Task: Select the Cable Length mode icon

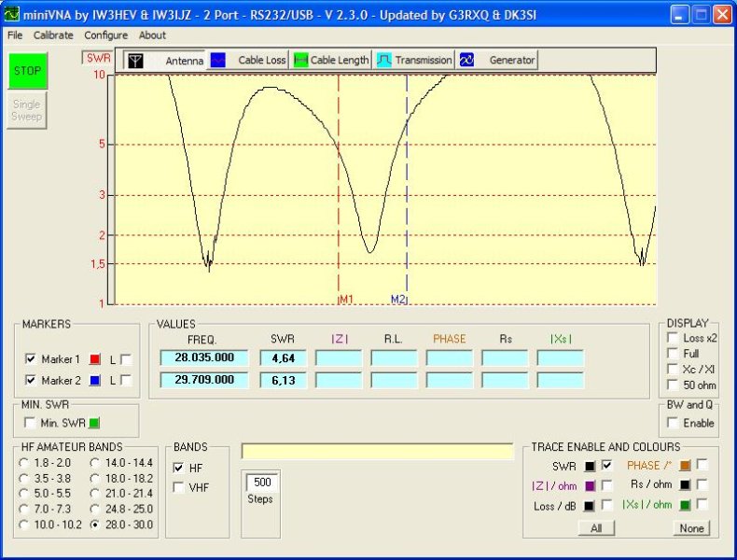Action: point(300,60)
